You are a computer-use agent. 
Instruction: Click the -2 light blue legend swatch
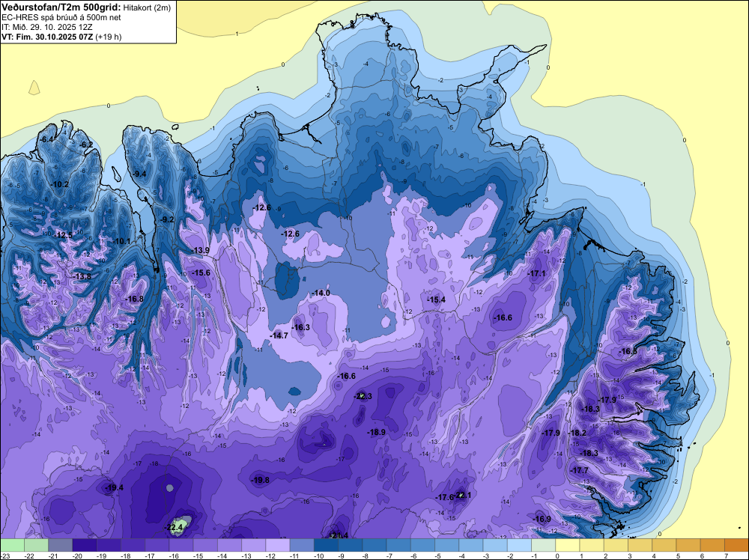[x=519, y=545]
